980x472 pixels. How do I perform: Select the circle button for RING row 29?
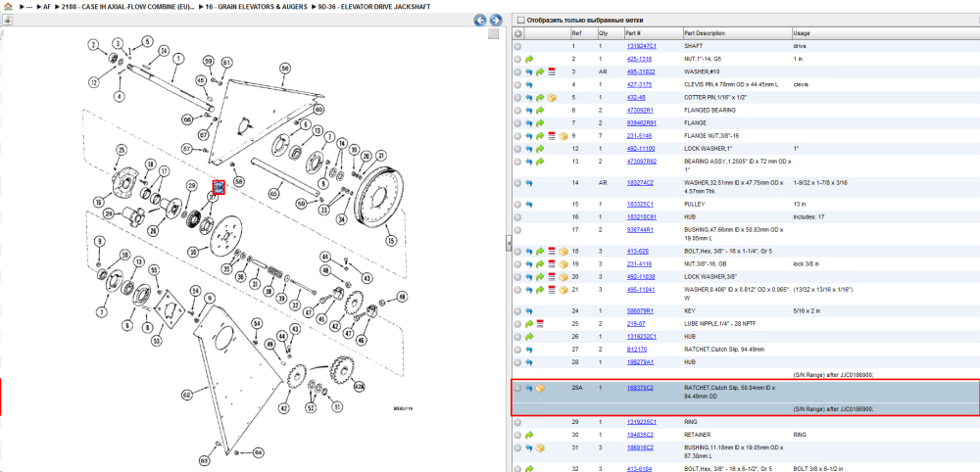(518, 422)
